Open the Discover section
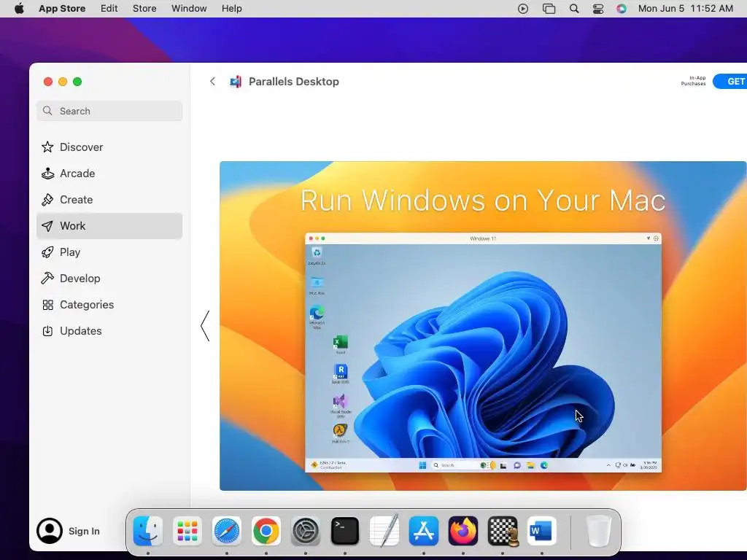Image resolution: width=747 pixels, height=560 pixels. tap(109, 147)
